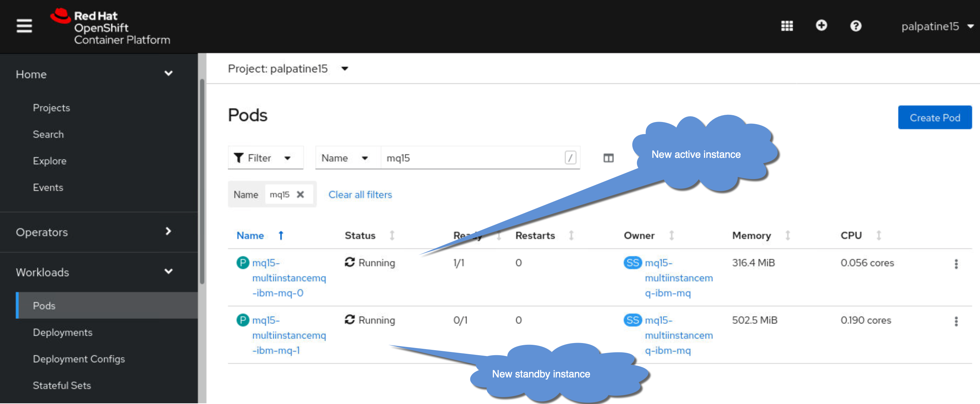Open the Project palpatine15 selector
Screen dimensions: 980x404
(288, 69)
